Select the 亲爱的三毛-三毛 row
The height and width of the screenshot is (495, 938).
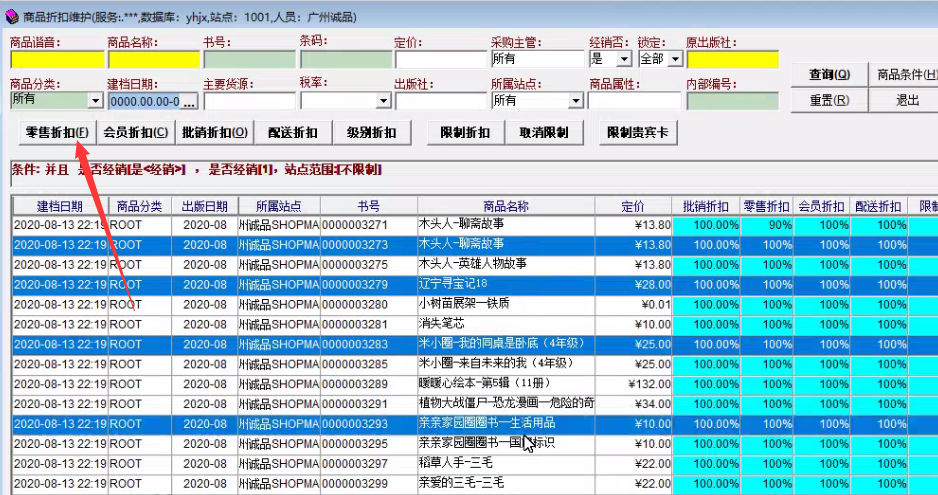[x=473, y=484]
